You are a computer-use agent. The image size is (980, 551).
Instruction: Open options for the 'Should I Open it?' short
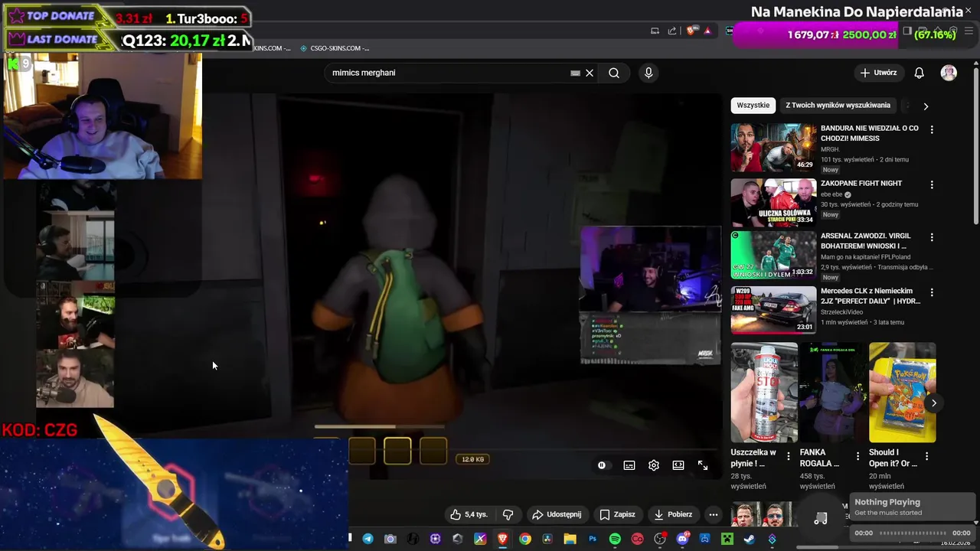coord(926,456)
